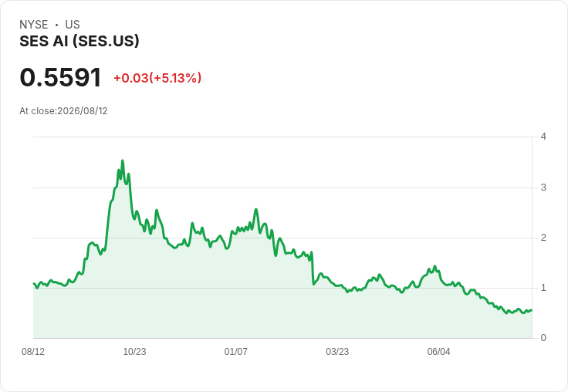
Task: Click the rightmost end of the price line
Action: click(531, 310)
